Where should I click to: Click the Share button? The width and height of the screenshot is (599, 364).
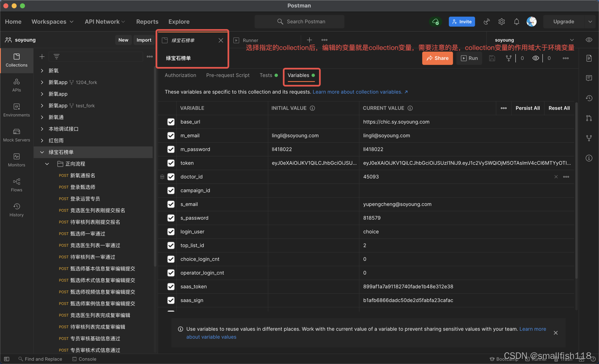point(438,58)
